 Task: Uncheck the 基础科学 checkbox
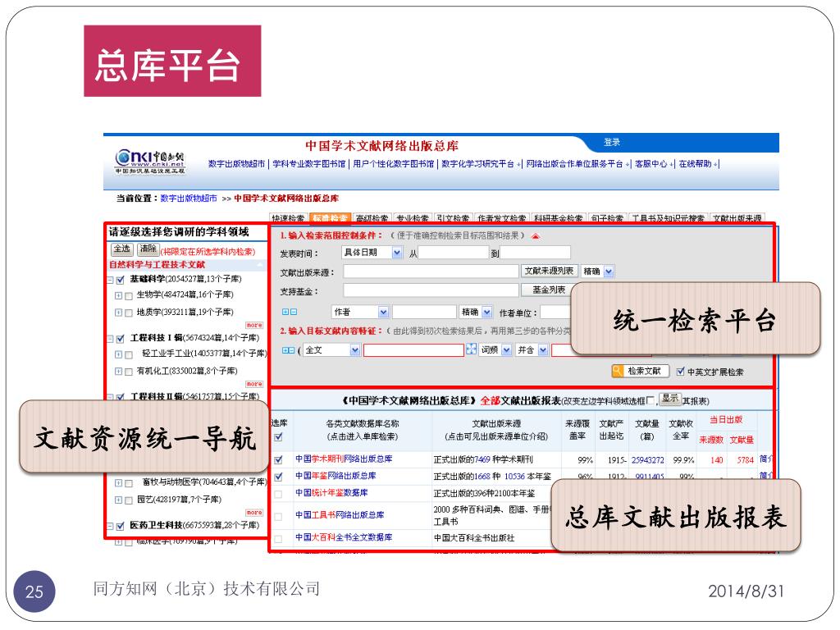click(x=121, y=280)
